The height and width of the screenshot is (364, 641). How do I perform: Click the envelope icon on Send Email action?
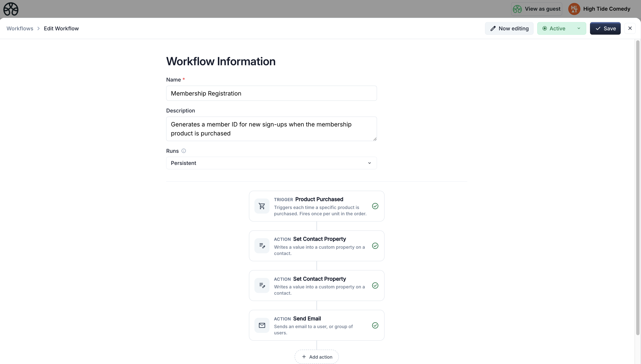point(262,325)
